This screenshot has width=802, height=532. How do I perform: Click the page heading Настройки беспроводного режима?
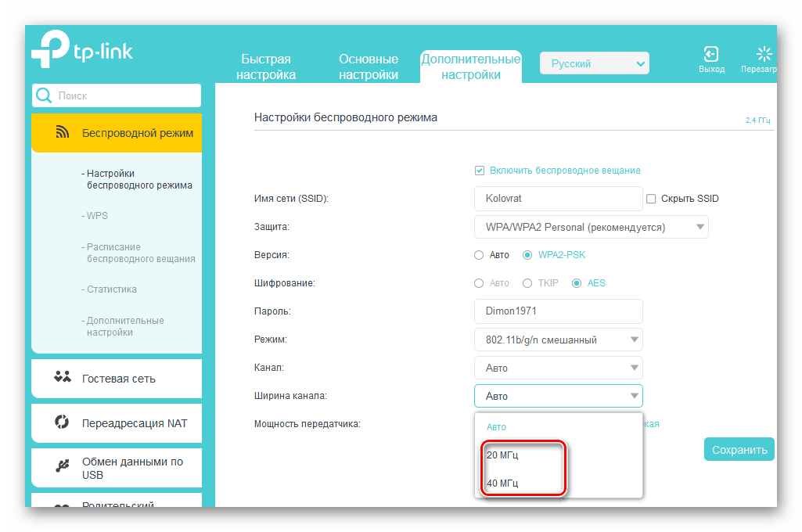(346, 117)
